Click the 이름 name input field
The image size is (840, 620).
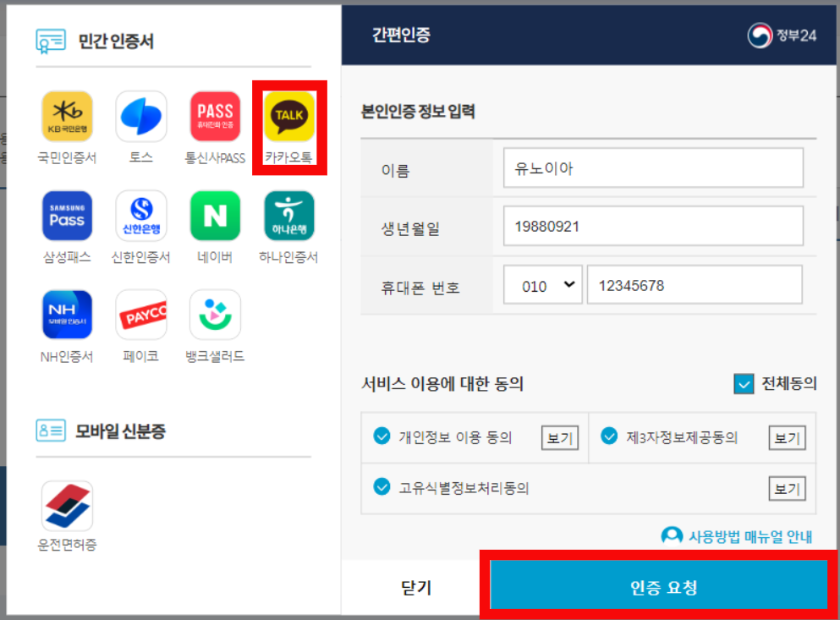point(653,167)
